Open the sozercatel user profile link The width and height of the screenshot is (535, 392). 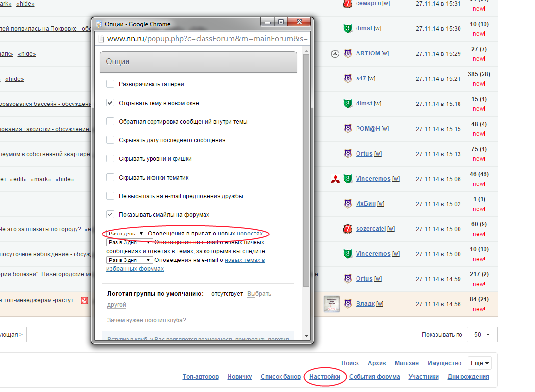(x=371, y=229)
